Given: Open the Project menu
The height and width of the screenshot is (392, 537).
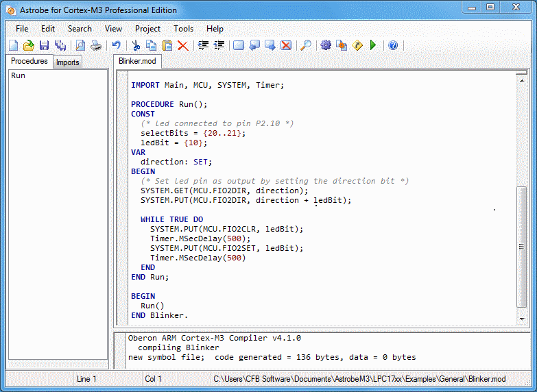Looking at the screenshot, I should click(x=147, y=29).
